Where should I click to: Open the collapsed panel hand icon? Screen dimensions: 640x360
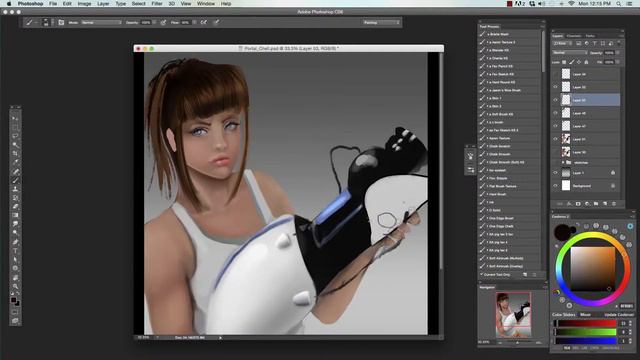click(470, 157)
